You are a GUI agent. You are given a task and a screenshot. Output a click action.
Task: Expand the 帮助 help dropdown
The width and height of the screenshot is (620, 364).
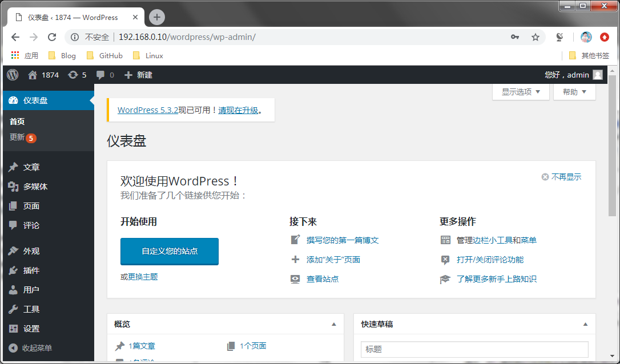point(574,92)
